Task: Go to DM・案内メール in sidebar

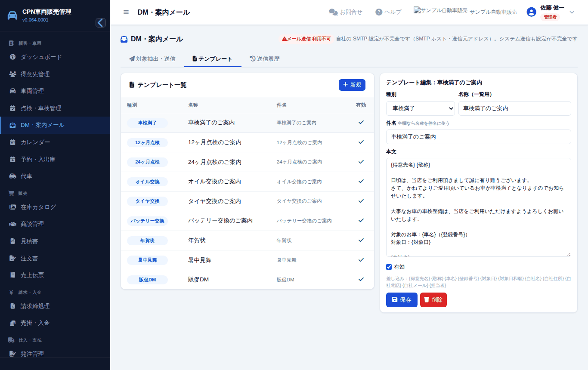Action: (x=55, y=125)
